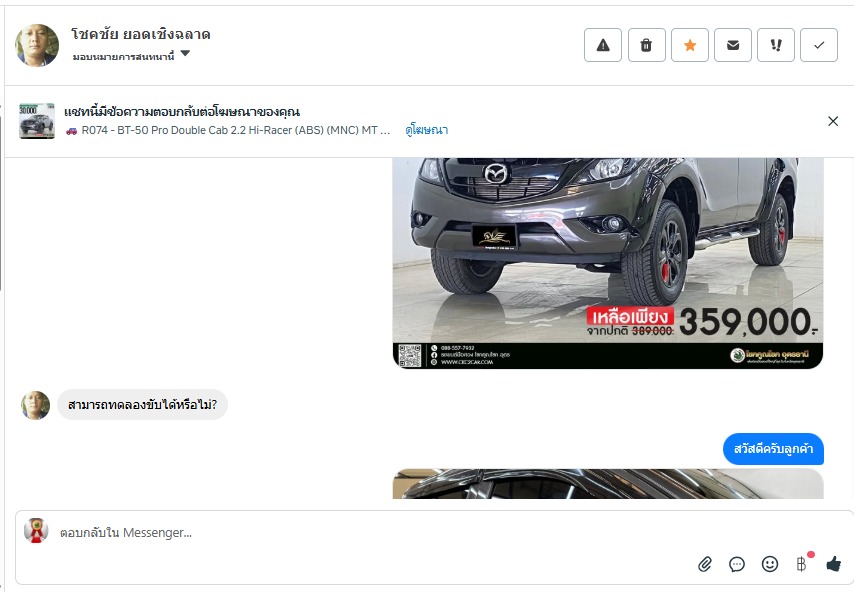This screenshot has width=854, height=592.
Task: Open the ดูโฆษณา link
Action: point(426,130)
